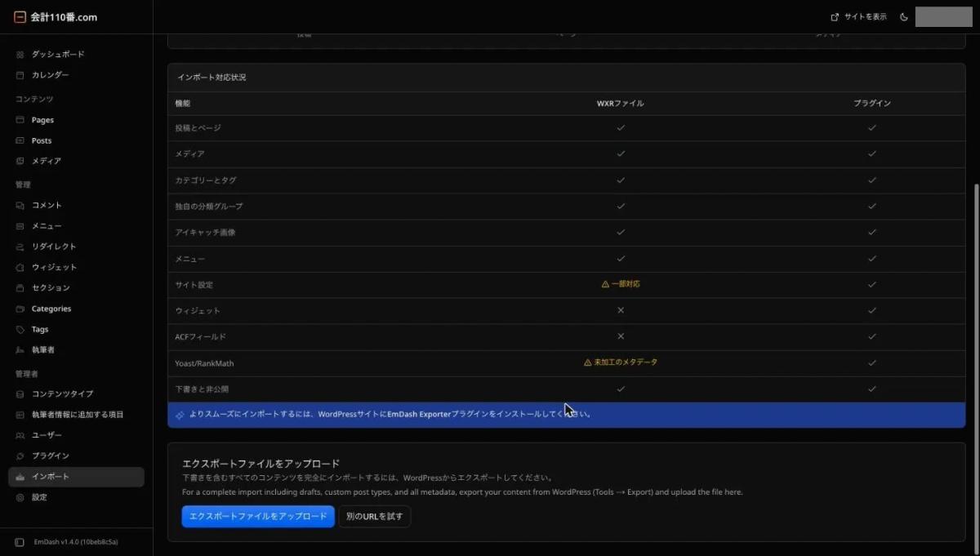Image resolution: width=980 pixels, height=556 pixels.
Task: Click the アイキャッチ画像 row label
Action: pos(205,233)
